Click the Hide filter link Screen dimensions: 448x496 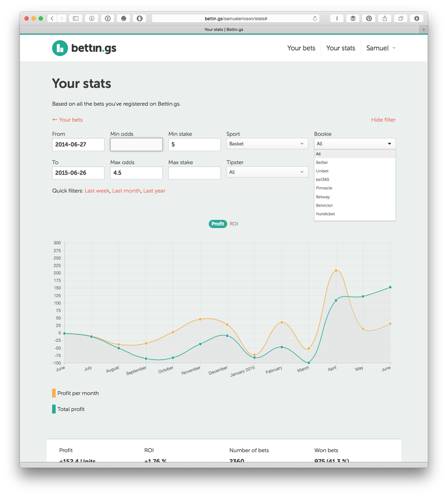[x=383, y=120]
